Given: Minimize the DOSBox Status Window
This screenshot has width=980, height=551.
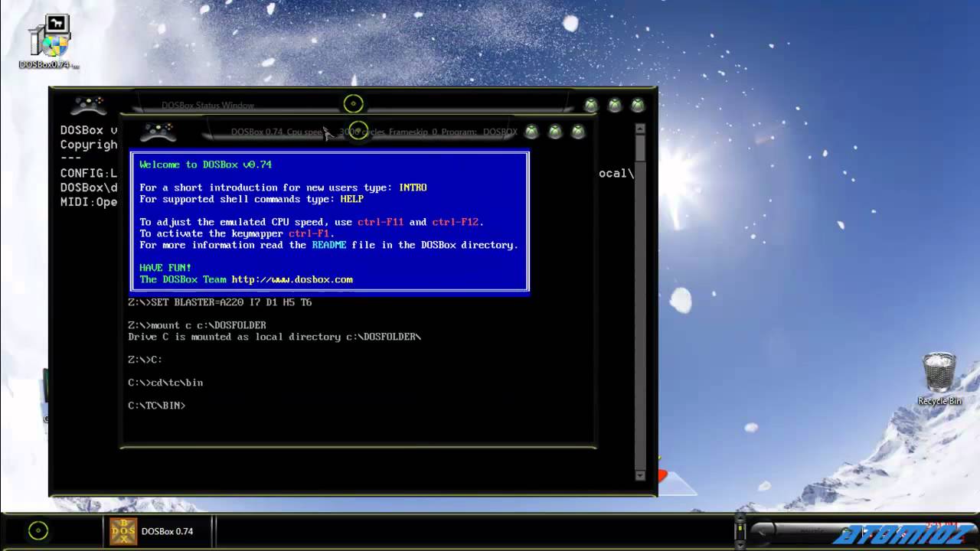Looking at the screenshot, I should point(590,105).
